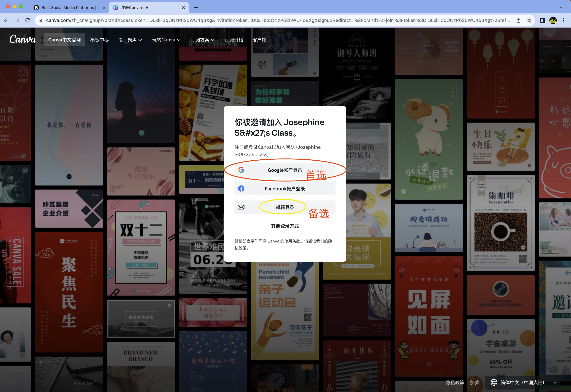This screenshot has height=392, width=571.
Task: Go back using browser back arrow
Action: point(6,20)
